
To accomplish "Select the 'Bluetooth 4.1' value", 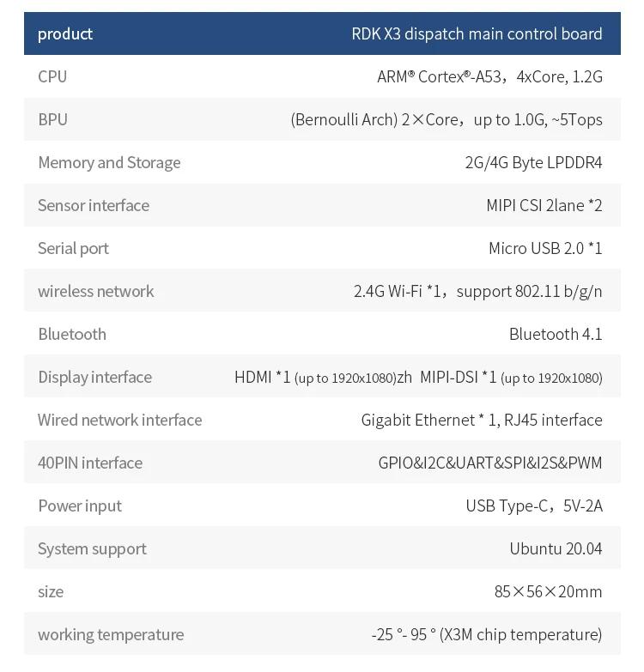I will pos(556,334).
